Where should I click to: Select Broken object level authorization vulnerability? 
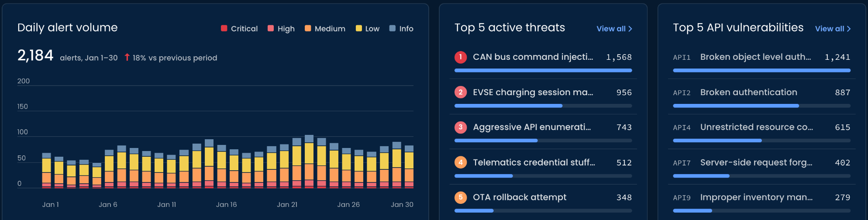(x=761, y=62)
